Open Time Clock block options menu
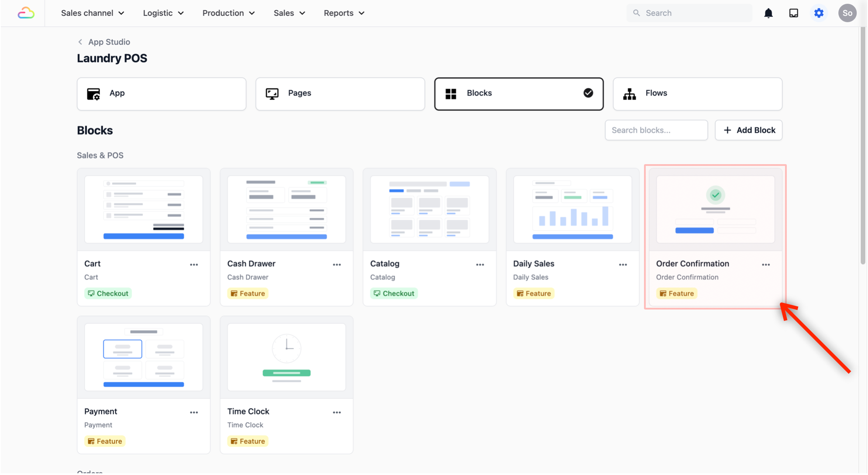Screen dimensions: 868x475 (x=337, y=412)
